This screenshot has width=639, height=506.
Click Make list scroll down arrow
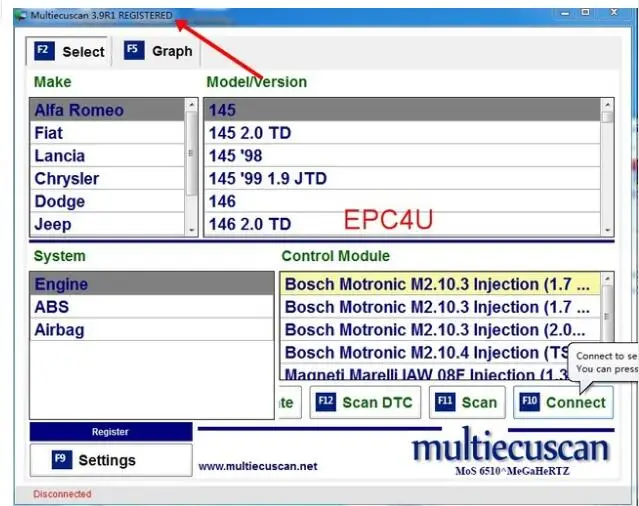[192, 230]
